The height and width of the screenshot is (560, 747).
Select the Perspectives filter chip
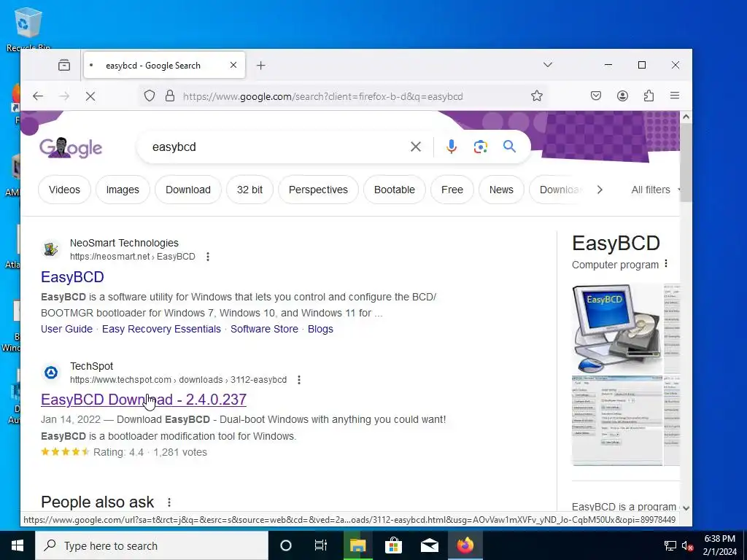coord(318,190)
